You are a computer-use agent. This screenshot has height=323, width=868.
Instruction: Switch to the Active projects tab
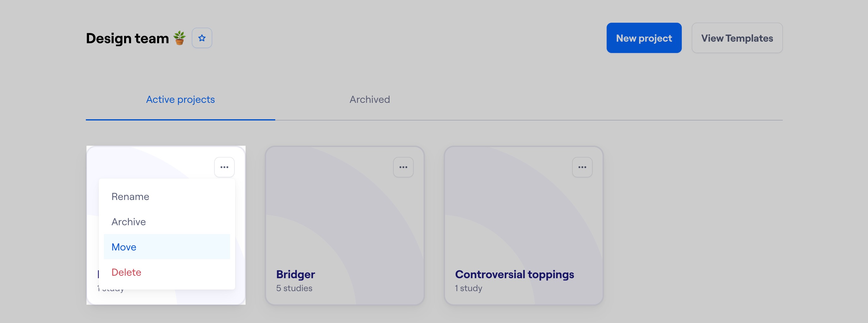tap(180, 99)
